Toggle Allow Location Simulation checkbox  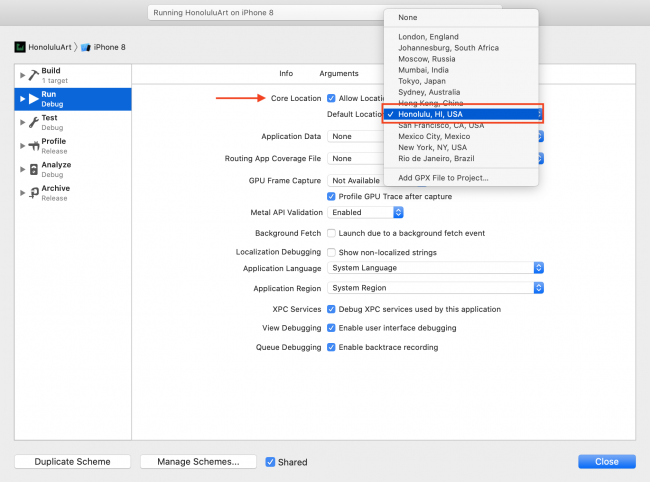331,98
